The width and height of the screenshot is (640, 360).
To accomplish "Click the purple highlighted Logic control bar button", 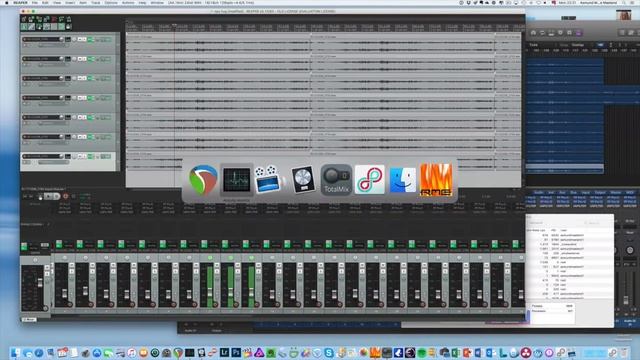I will [578, 33].
